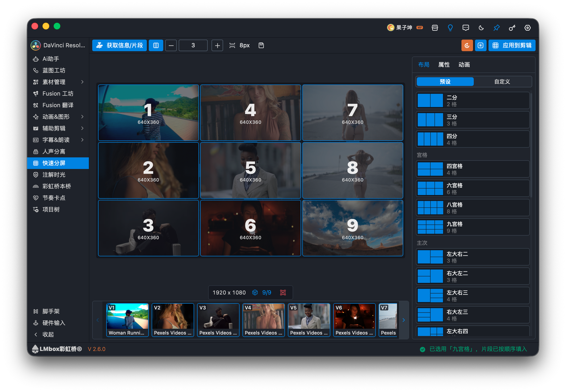Click the blue lightning icon button
This screenshot has height=392, width=566.
tap(480, 45)
